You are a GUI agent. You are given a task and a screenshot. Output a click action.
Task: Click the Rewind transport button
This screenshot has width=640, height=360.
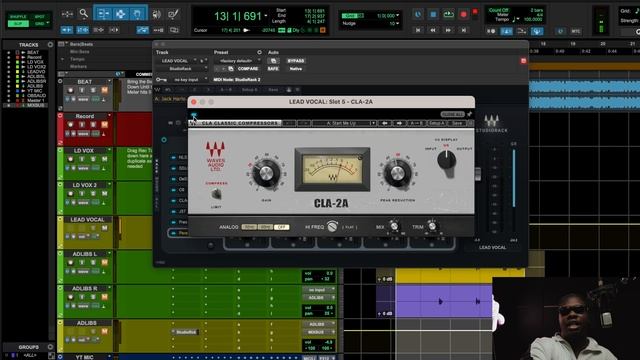433,30
